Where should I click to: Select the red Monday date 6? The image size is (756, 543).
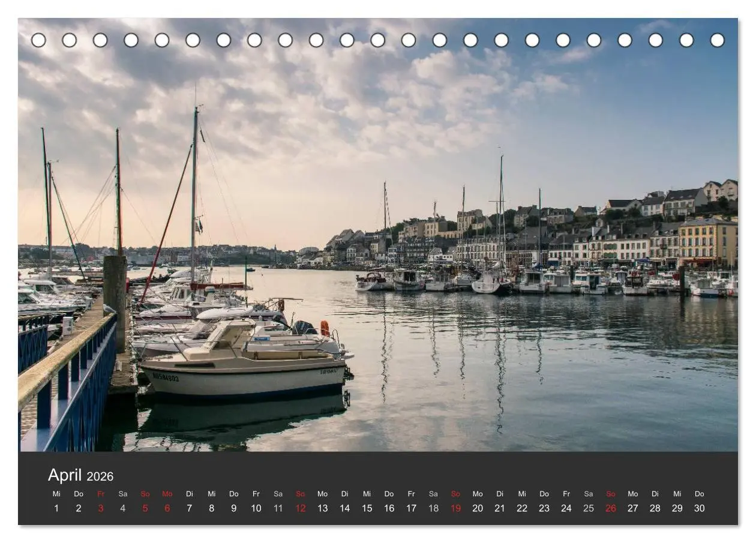coord(167,508)
